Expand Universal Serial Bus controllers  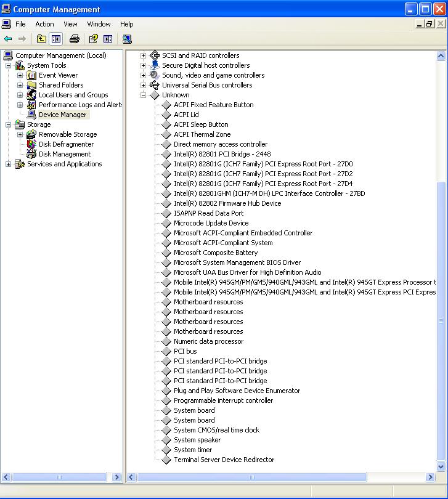click(144, 85)
